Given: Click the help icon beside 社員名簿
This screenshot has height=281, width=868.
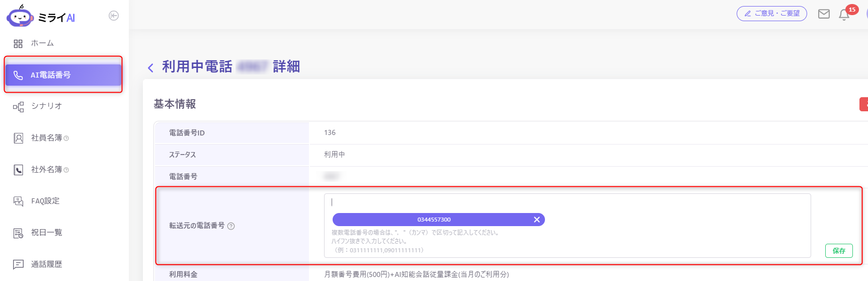Looking at the screenshot, I should coord(66,138).
